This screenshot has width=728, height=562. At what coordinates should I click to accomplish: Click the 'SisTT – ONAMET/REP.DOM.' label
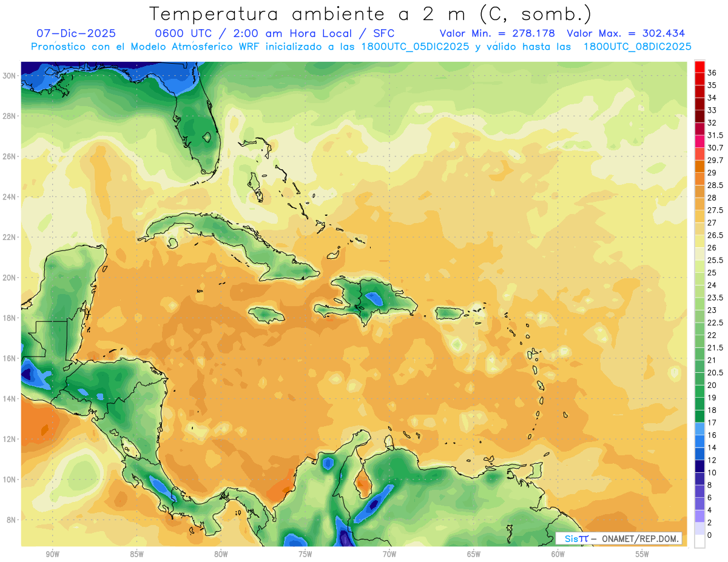tap(618, 539)
